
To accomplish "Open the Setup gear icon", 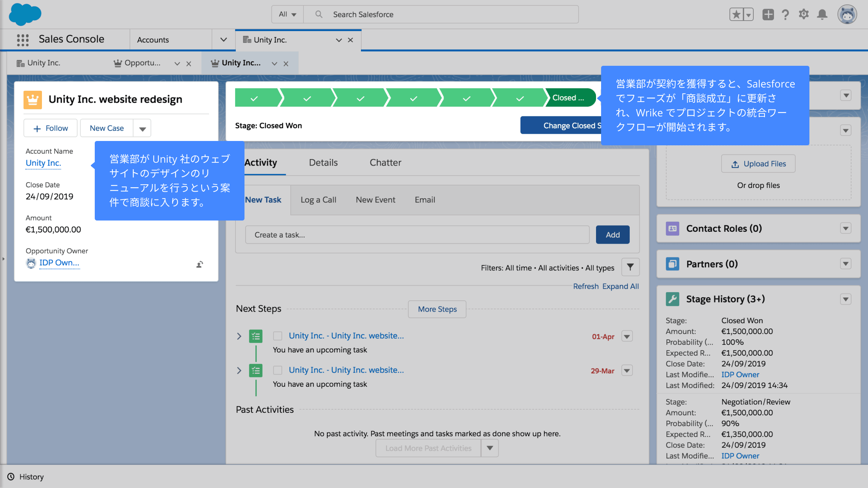I will (x=804, y=14).
